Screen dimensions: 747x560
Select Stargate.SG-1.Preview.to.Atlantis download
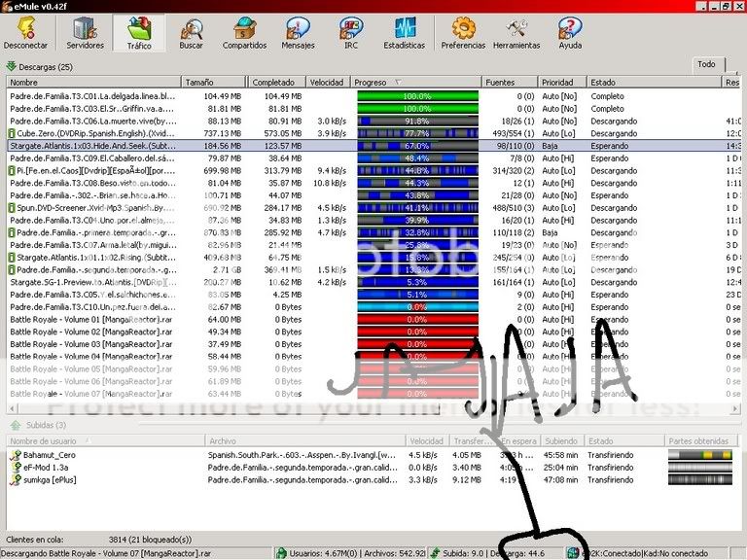tap(373, 282)
